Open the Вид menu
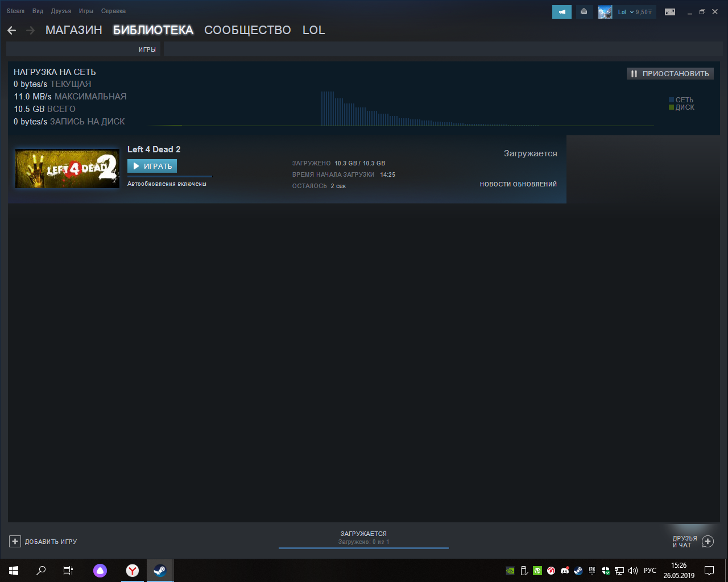728x582 pixels. (38, 11)
